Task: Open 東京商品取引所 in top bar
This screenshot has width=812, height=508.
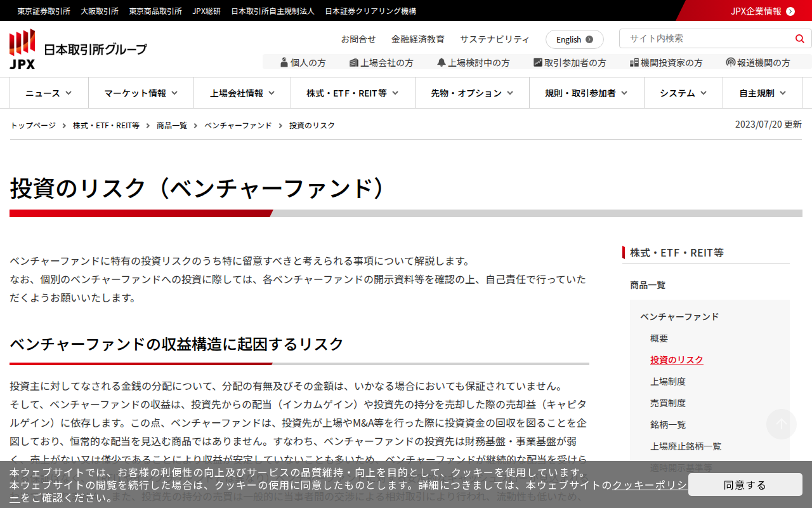Action: tap(155, 11)
